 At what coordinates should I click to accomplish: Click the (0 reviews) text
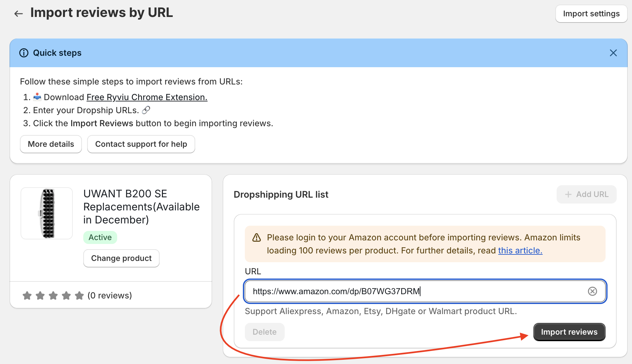point(110,296)
